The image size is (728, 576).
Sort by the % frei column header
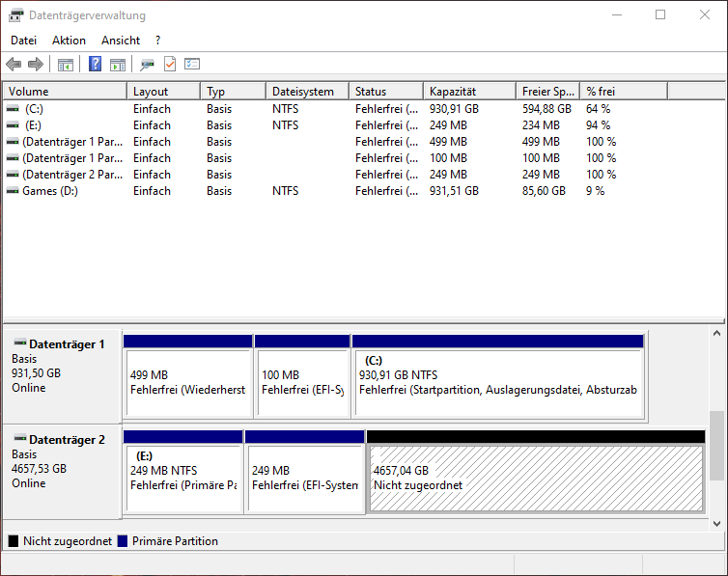pyautogui.click(x=624, y=92)
